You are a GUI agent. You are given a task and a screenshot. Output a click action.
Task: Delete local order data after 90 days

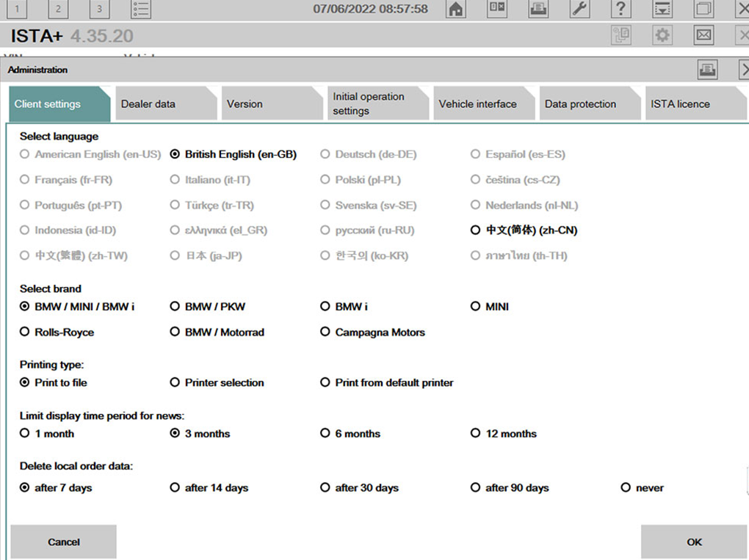click(x=510, y=487)
